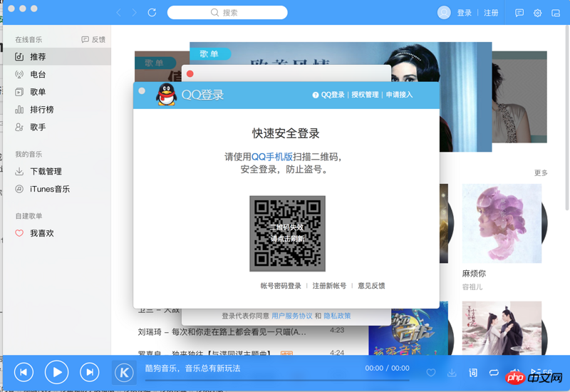The width and height of the screenshot is (570, 392).
Task: Click the user avatar icon at the top
Action: coord(444,13)
